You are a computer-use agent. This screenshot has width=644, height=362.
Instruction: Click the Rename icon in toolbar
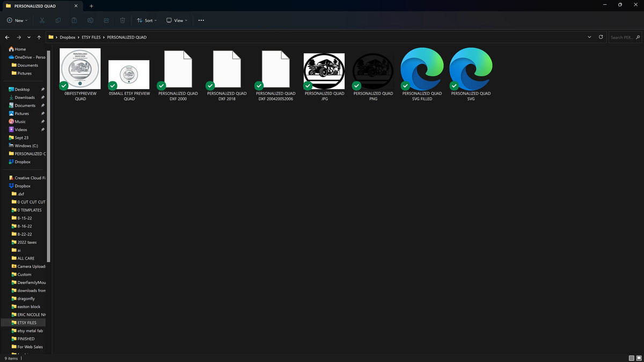click(90, 20)
